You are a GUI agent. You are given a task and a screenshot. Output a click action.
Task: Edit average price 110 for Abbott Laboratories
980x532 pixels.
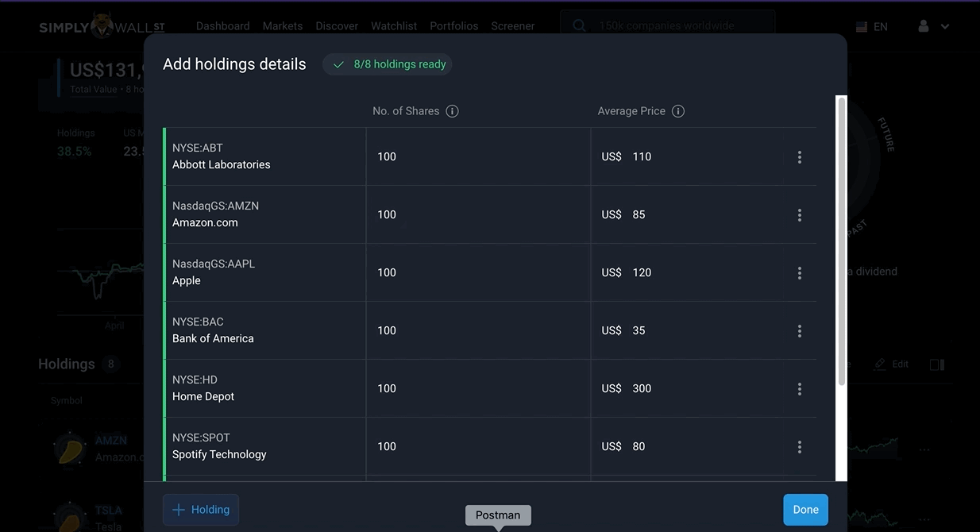click(x=688, y=156)
